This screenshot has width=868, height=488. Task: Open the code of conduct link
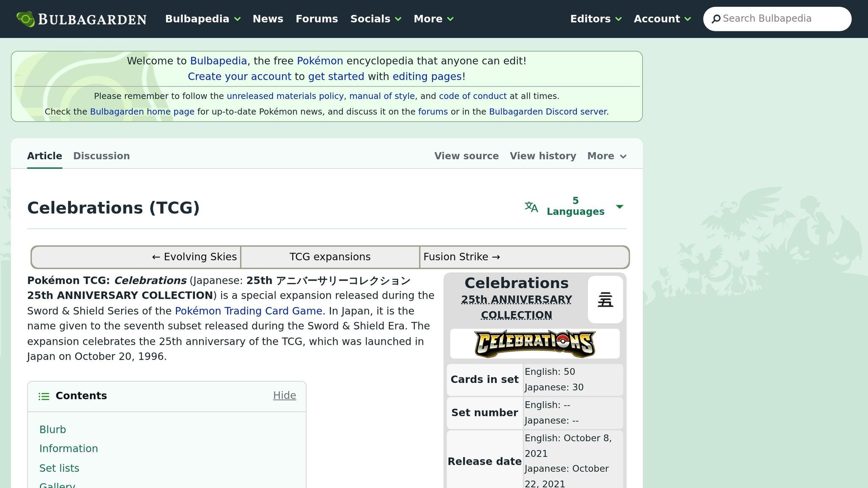coord(473,96)
